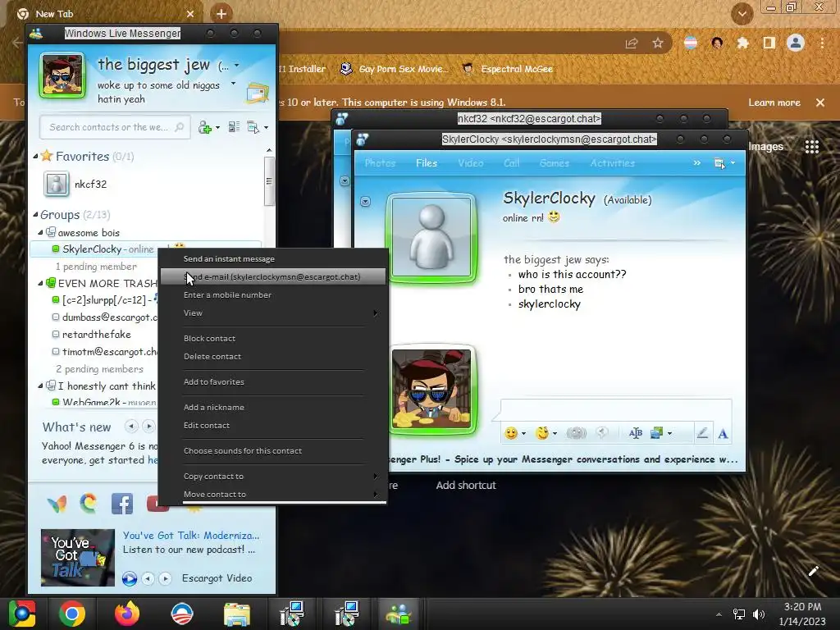Click the AB text input mode icon

click(x=636, y=433)
